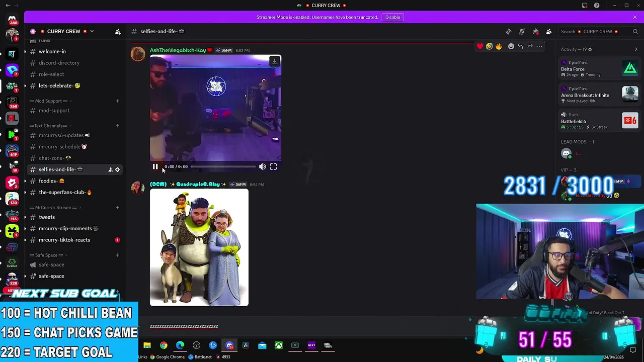Pause the video playback
The width and height of the screenshot is (644, 362).
(155, 166)
